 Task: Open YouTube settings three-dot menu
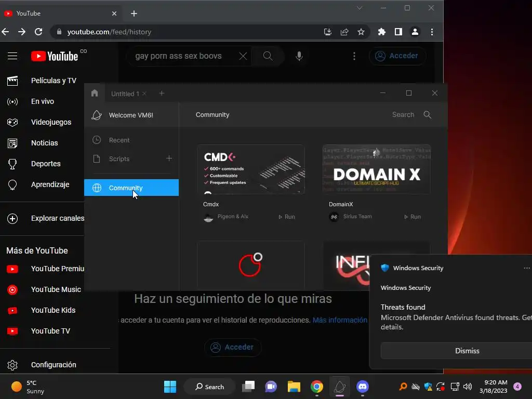(354, 56)
